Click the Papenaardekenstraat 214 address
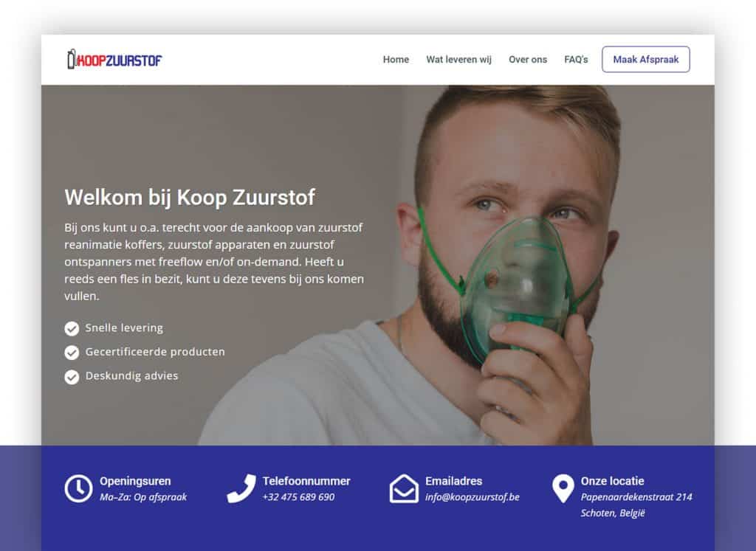This screenshot has width=756, height=551. [x=636, y=497]
